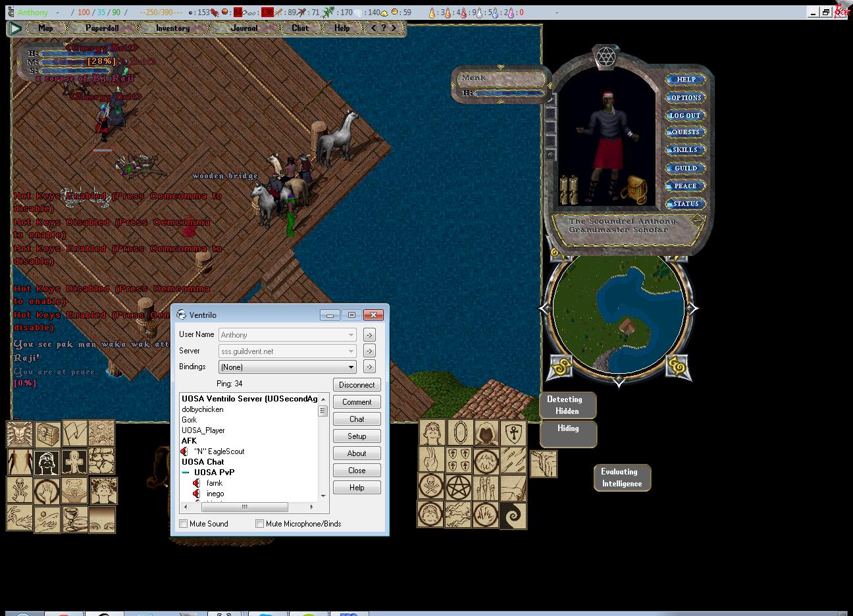Open the backpack on the paperdoll
Screen dimensions: 853x616
[x=634, y=190]
